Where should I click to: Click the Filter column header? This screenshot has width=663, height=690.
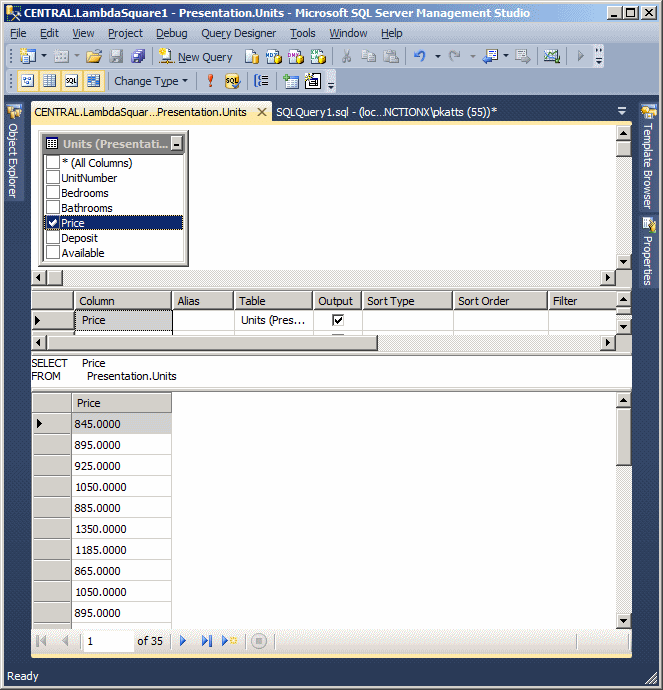tap(582, 301)
